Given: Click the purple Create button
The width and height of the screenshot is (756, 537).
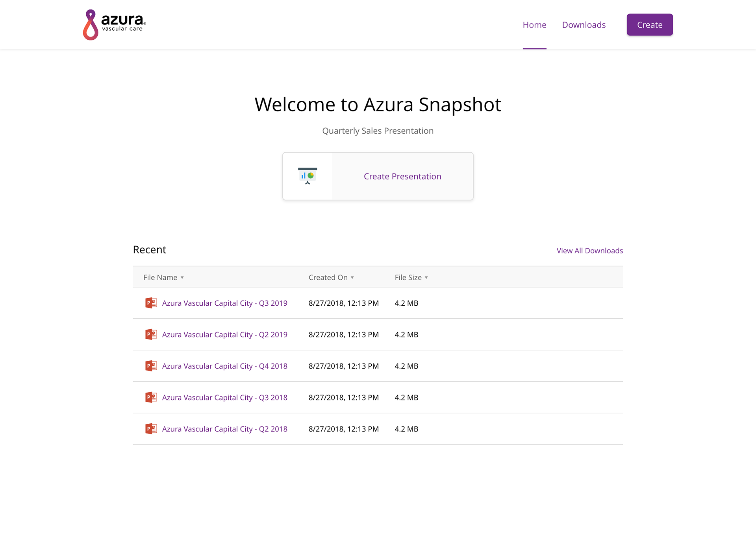Looking at the screenshot, I should click(x=650, y=25).
